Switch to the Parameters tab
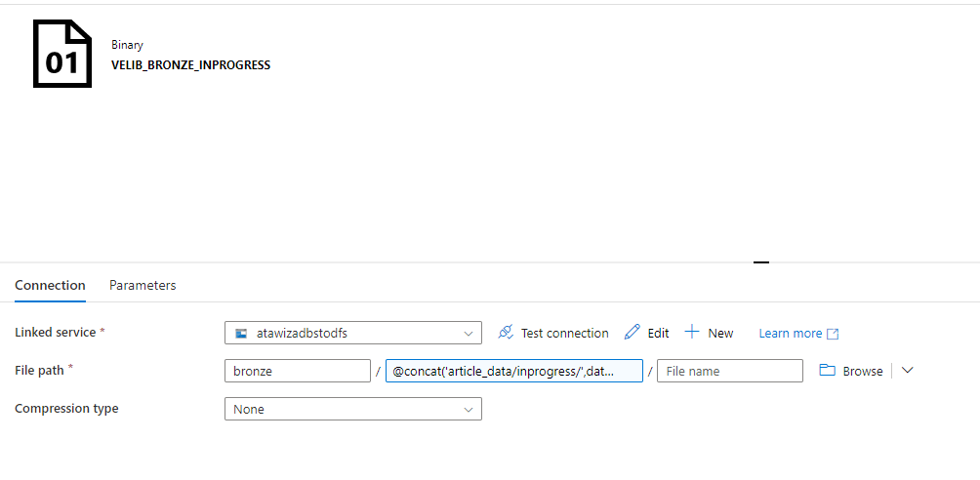 (x=143, y=285)
